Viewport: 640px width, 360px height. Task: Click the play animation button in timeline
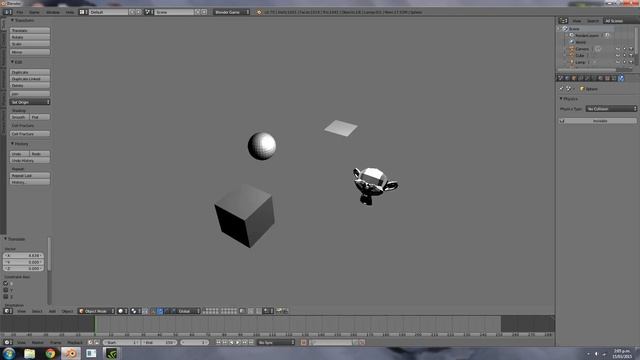coord(238,342)
